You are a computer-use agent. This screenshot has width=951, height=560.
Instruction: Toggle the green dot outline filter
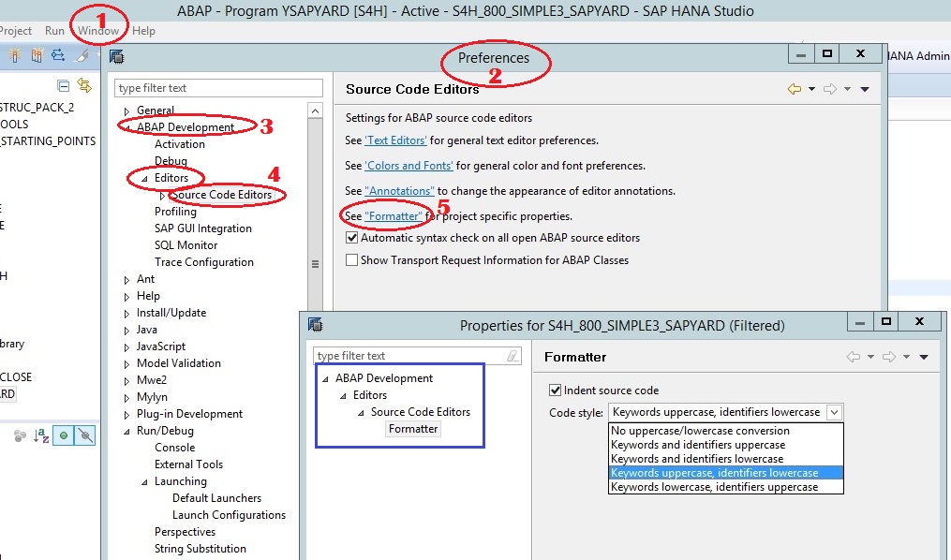pos(63,435)
